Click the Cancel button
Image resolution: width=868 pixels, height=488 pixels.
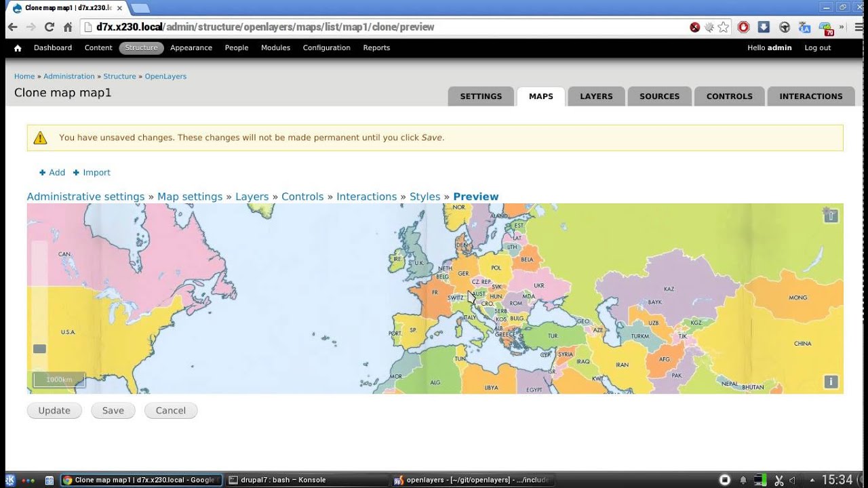click(171, 410)
